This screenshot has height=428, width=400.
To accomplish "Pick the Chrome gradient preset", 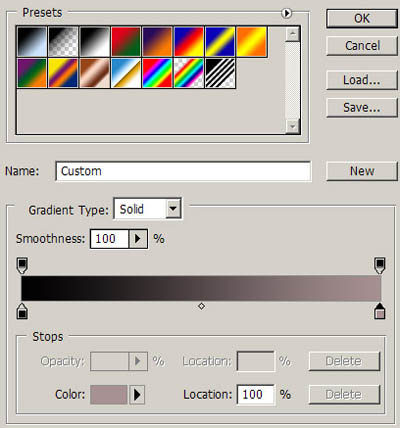I will click(x=126, y=73).
